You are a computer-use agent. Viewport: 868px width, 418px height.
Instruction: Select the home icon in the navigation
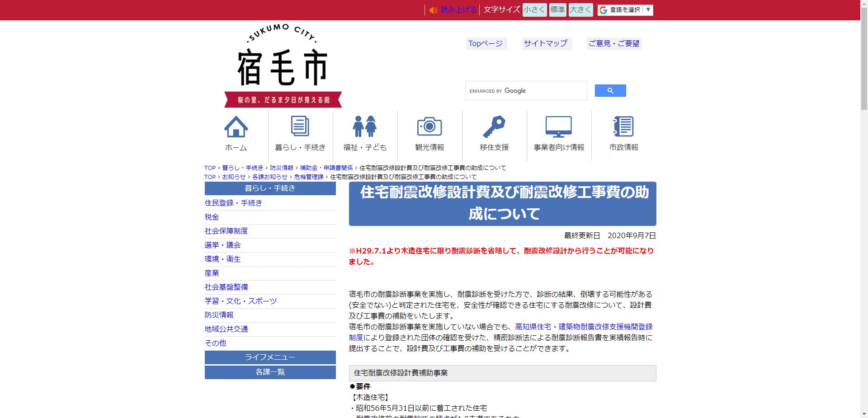[236, 128]
